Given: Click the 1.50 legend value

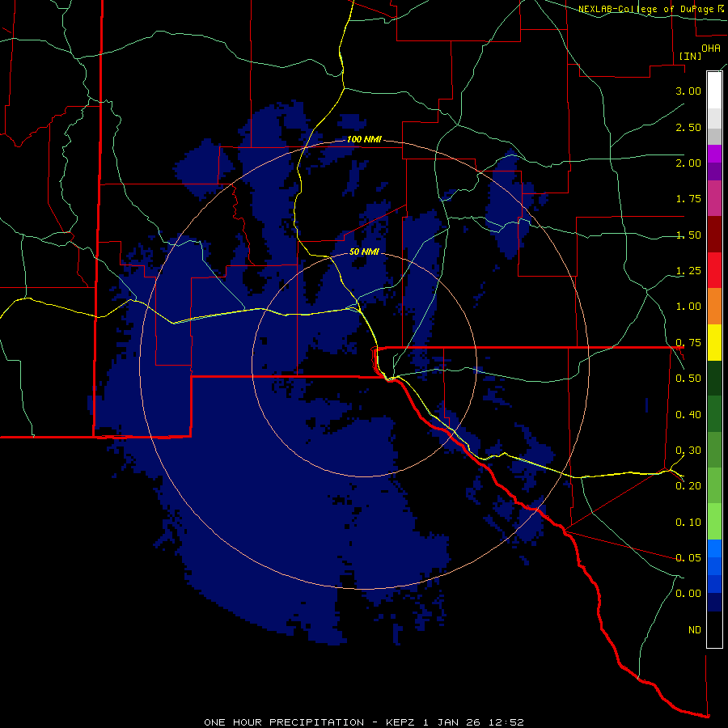Looking at the screenshot, I should (x=688, y=235).
